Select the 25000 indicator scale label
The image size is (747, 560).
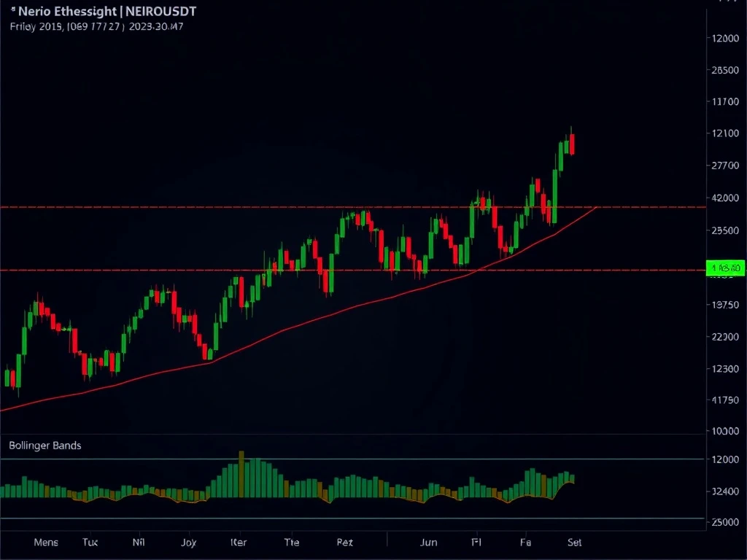click(x=725, y=522)
